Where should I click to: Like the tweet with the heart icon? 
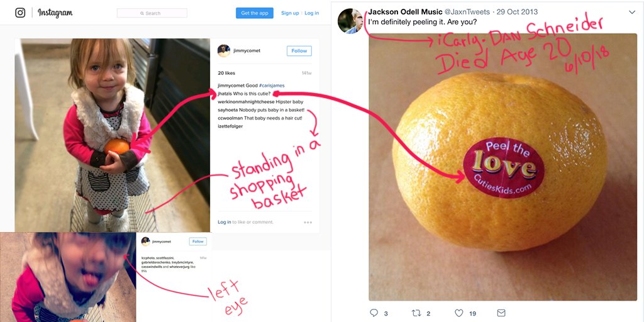(x=459, y=313)
